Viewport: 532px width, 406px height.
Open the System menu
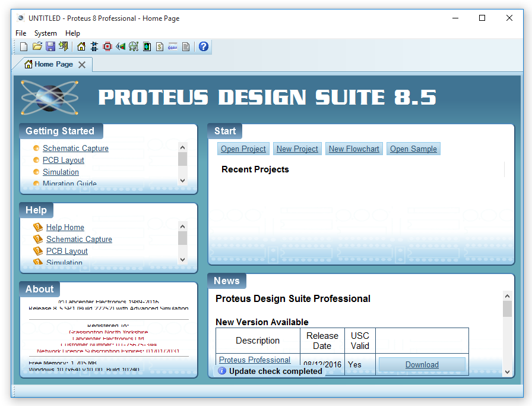click(46, 33)
